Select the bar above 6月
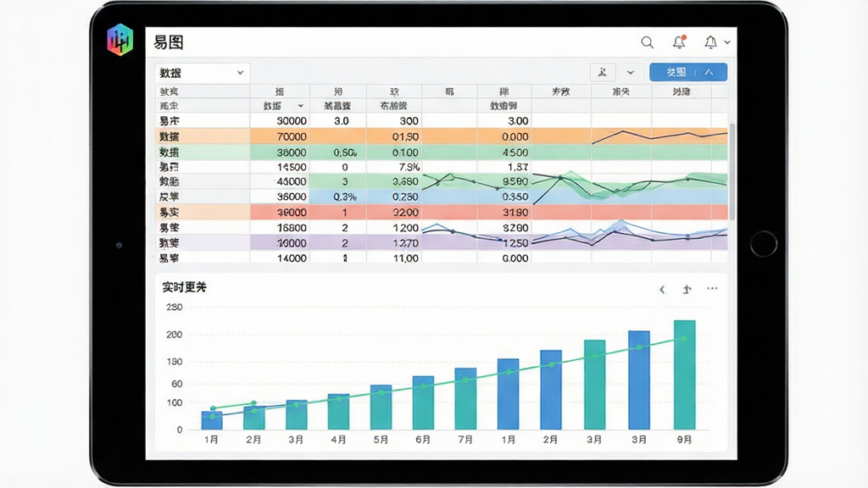The height and width of the screenshot is (488, 868). 424,402
